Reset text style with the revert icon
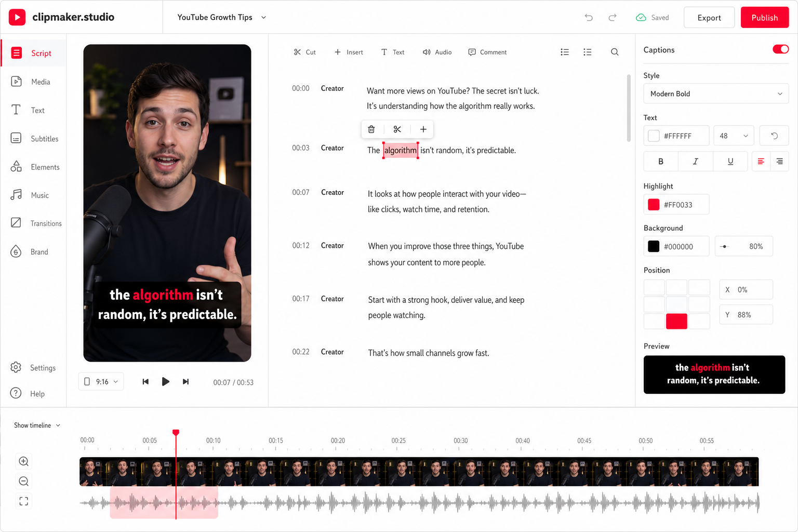Viewport: 798px width, 532px height. 774,136
